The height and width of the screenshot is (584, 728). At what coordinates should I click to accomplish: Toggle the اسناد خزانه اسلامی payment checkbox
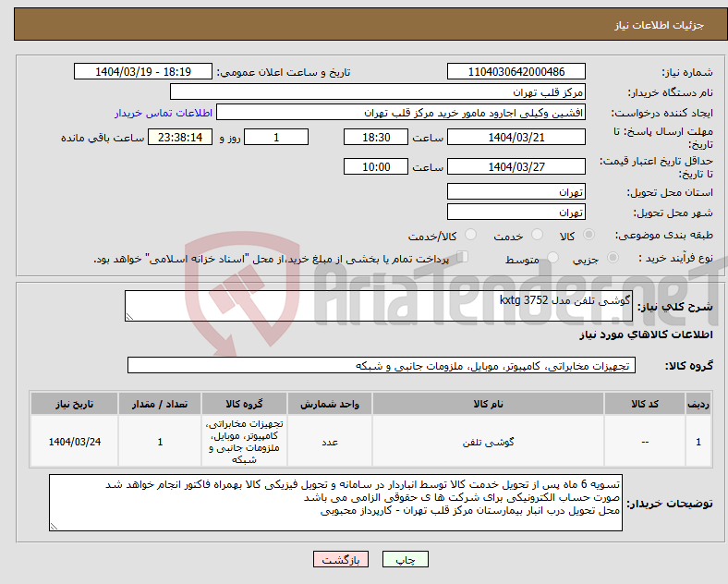[x=463, y=257]
